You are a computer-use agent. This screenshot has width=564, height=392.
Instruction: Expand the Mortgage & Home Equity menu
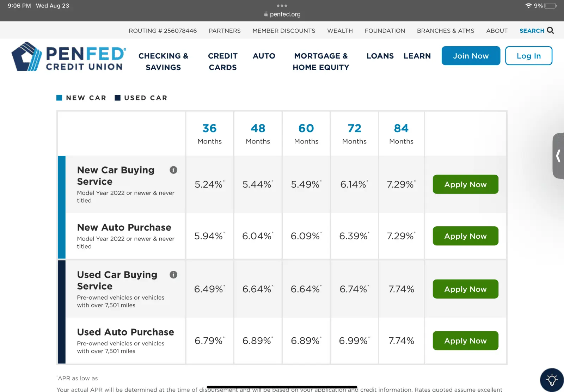(x=321, y=62)
